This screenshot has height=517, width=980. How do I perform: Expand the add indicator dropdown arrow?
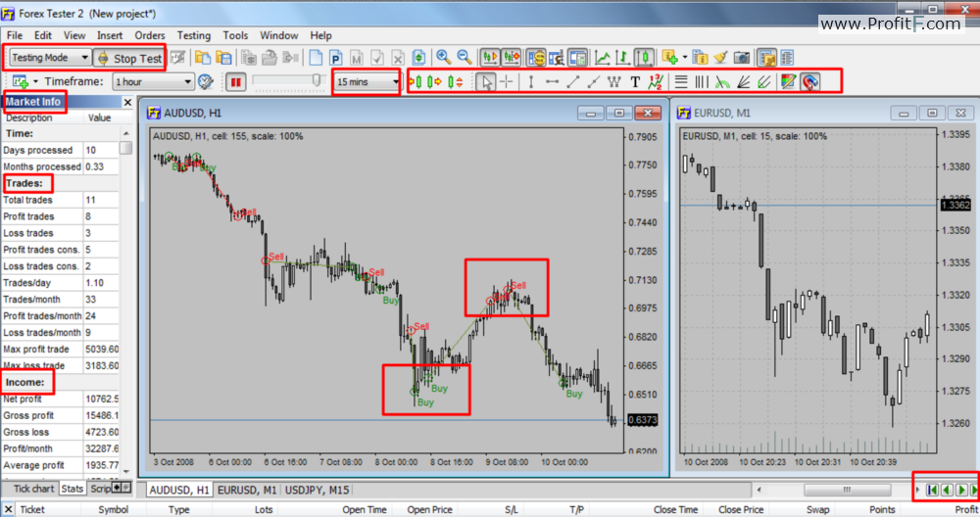(x=684, y=58)
